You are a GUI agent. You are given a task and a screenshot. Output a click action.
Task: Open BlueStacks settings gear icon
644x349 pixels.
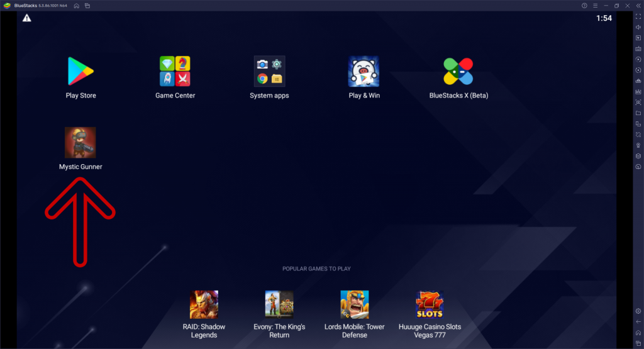(x=638, y=311)
